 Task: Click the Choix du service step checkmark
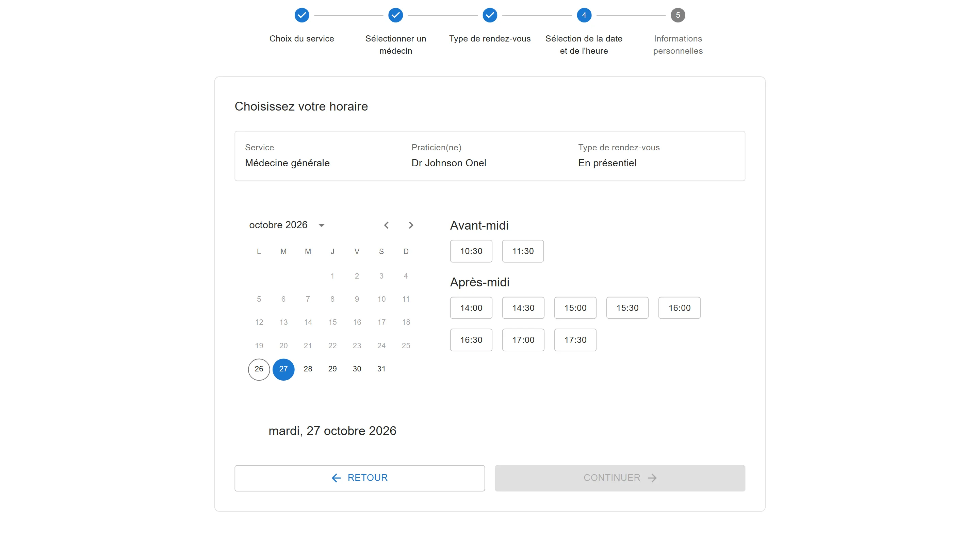click(302, 15)
